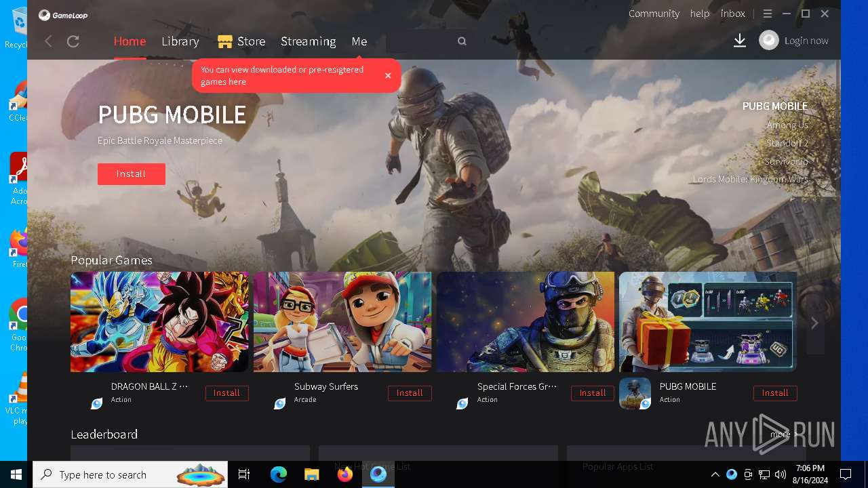Viewport: 868px width, 488px height.
Task: Show next popular games with right arrow
Action: (814, 323)
